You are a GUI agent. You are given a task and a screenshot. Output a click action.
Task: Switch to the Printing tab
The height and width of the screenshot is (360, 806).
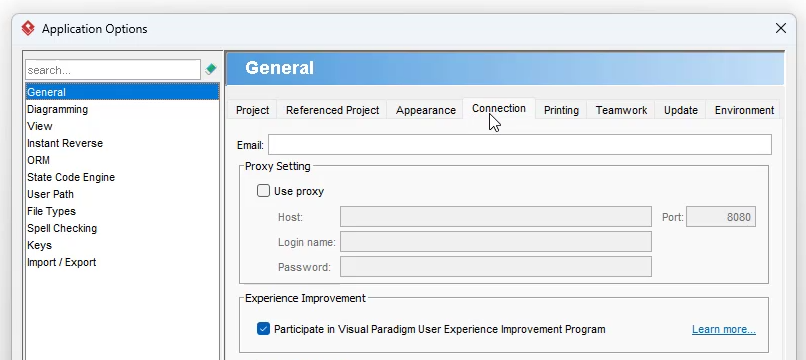pyautogui.click(x=561, y=110)
